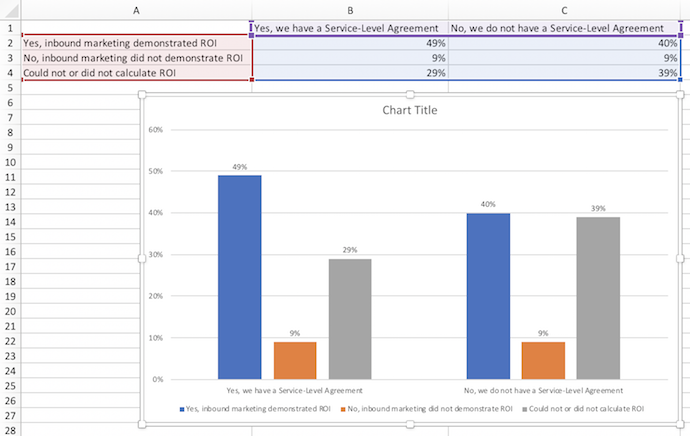Select column B header

[350, 10]
